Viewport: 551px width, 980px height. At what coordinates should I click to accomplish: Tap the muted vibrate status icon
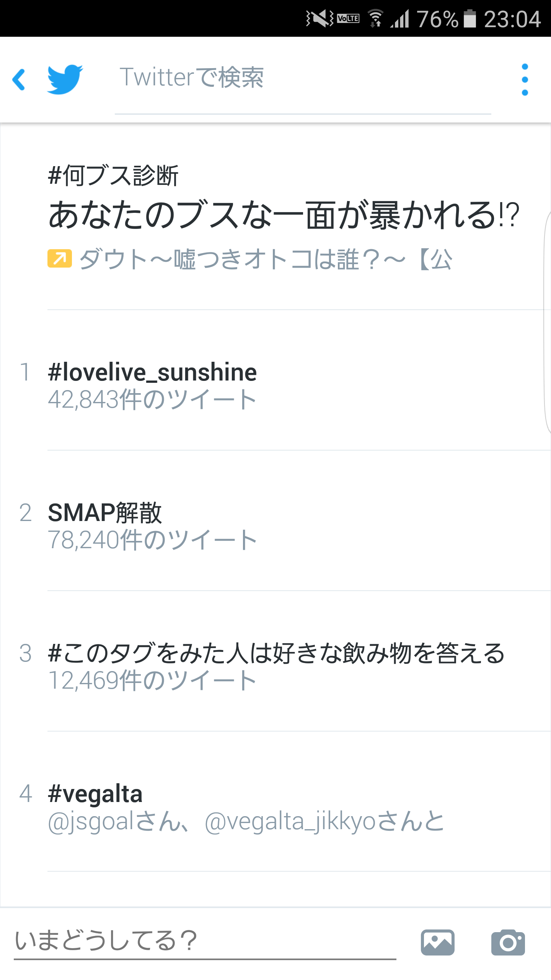[x=320, y=18]
